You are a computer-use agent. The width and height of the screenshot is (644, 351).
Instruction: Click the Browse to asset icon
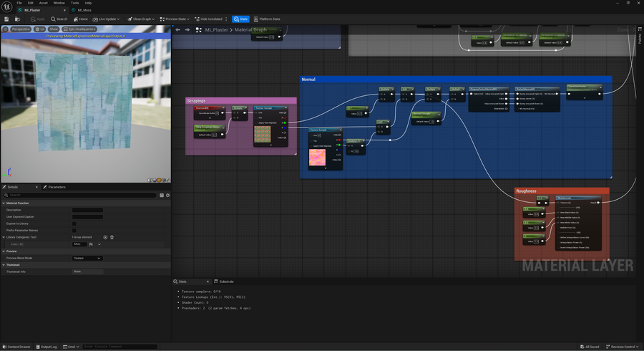point(16,19)
